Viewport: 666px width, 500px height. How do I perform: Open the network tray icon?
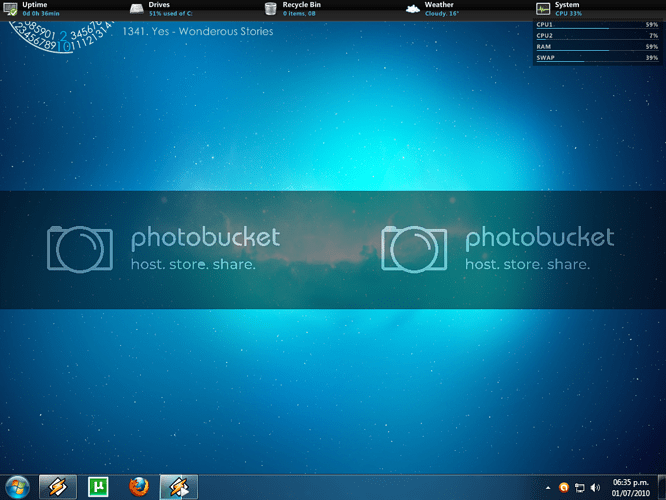pos(579,488)
